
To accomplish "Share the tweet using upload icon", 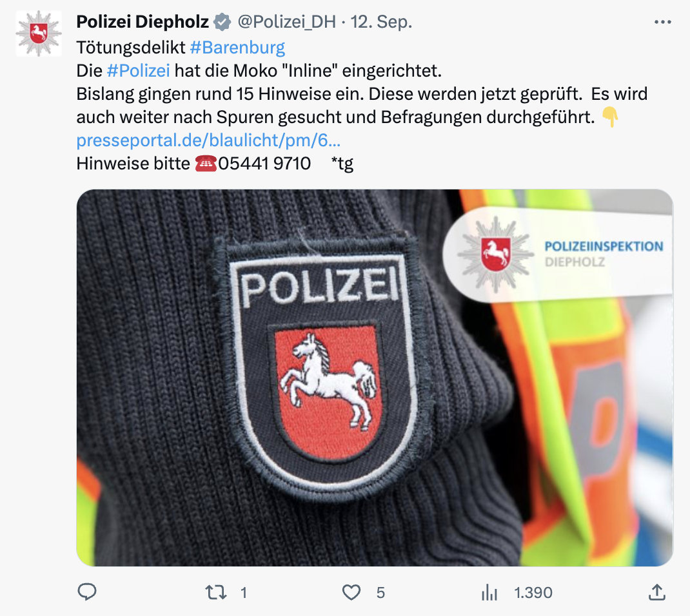I will tap(656, 592).
